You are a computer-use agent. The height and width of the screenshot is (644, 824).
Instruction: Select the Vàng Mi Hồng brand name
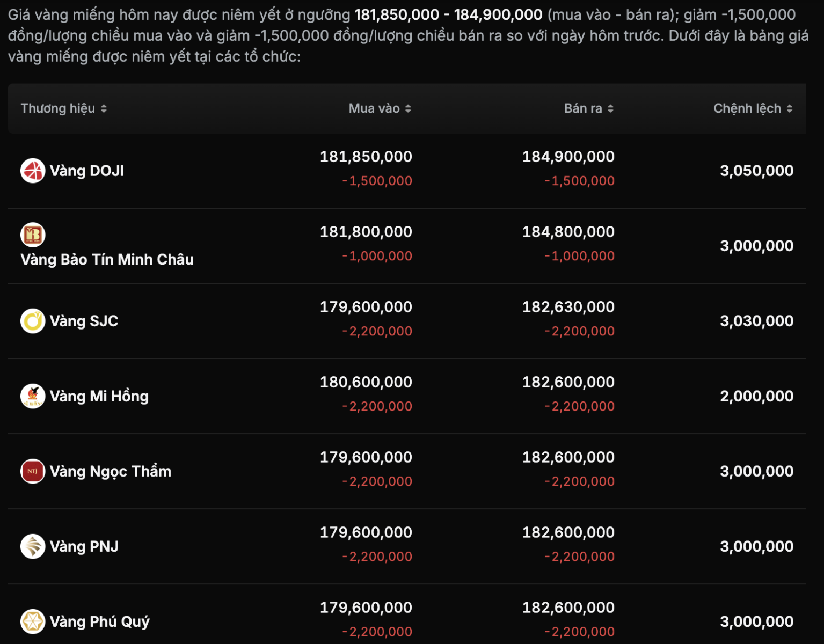99,396
